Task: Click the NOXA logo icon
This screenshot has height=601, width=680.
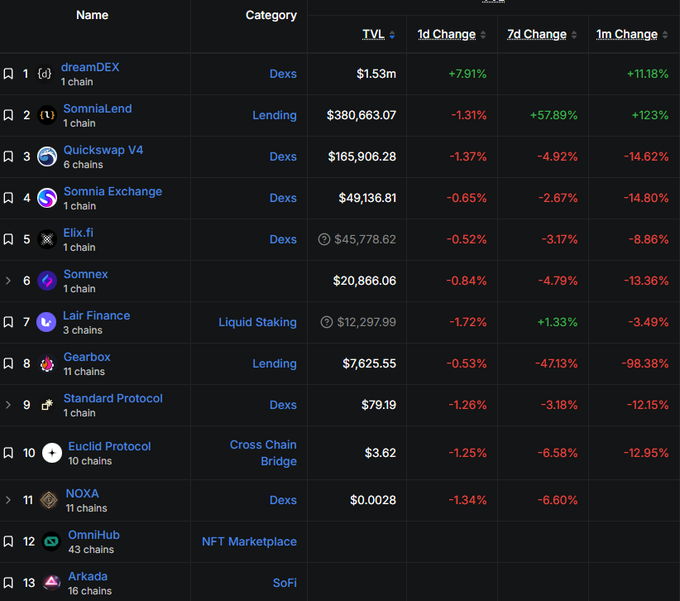Action: pyautogui.click(x=49, y=500)
